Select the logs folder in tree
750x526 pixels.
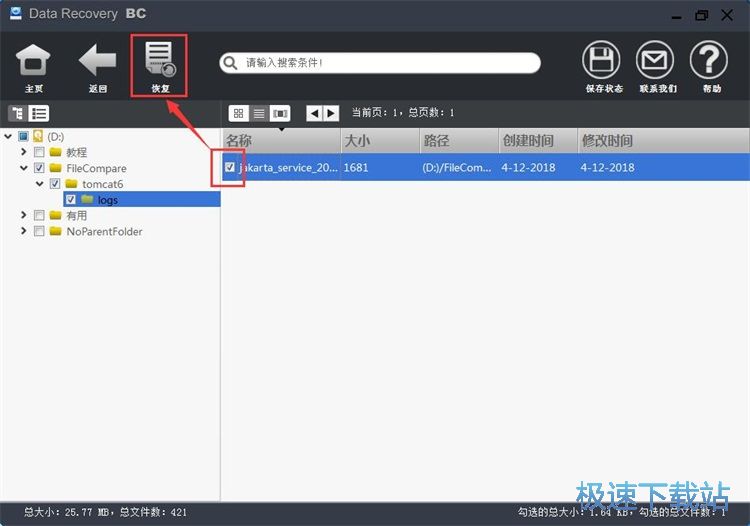click(x=108, y=200)
